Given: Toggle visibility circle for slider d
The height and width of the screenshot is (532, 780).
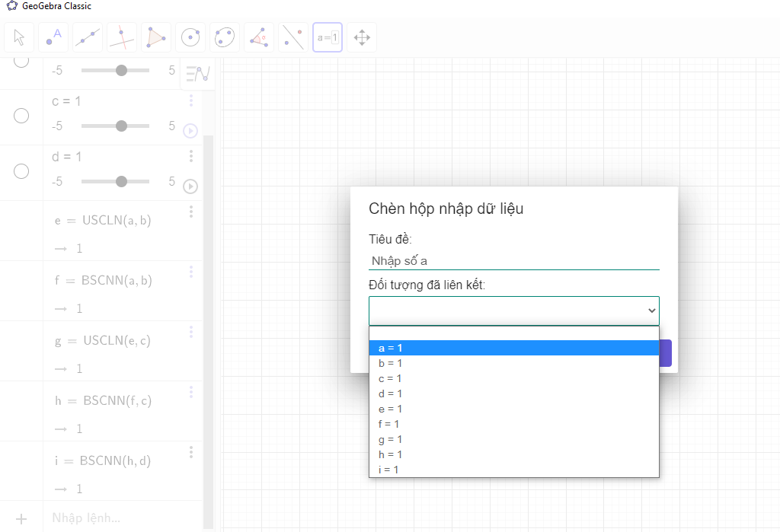Looking at the screenshot, I should click(21, 171).
